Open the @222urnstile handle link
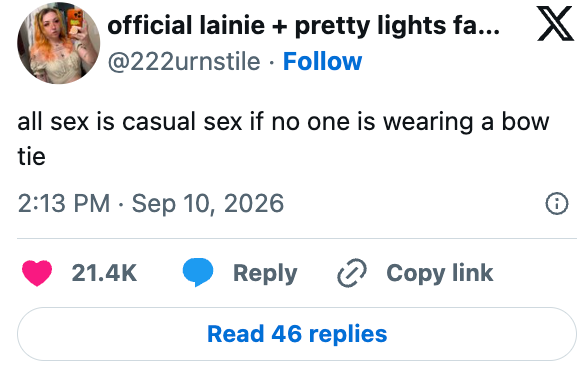Viewport: 586px width, 372px height. (184, 62)
